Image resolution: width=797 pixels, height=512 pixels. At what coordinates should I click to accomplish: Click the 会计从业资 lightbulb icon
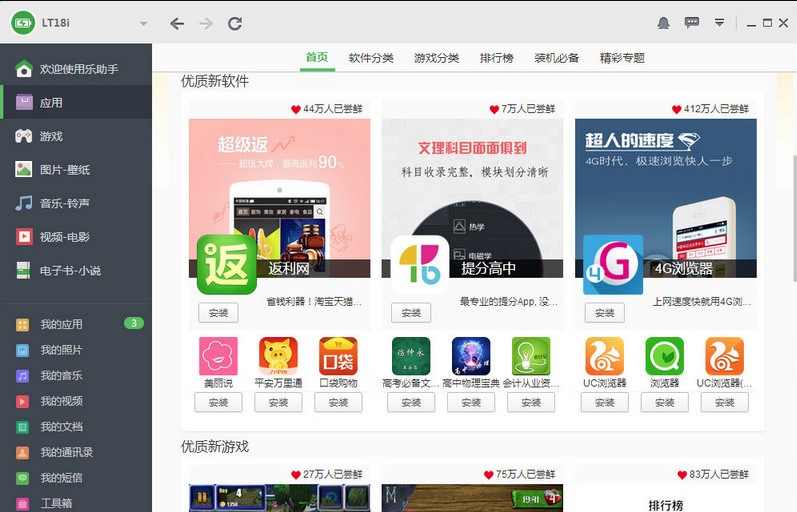[x=531, y=356]
